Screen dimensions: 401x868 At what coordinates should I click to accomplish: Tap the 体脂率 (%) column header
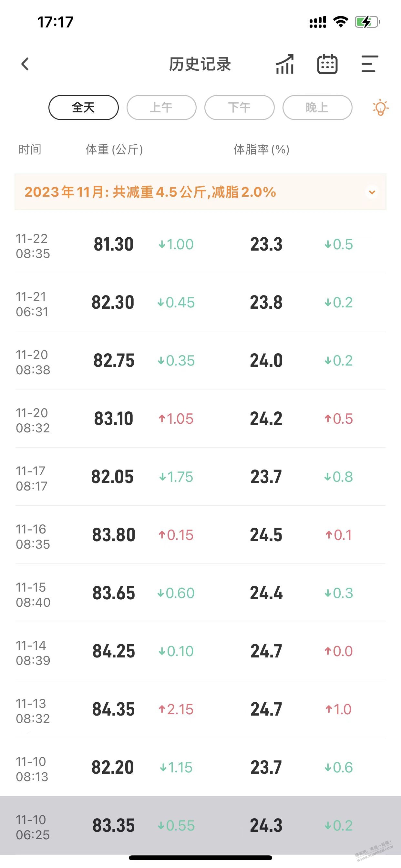click(262, 149)
